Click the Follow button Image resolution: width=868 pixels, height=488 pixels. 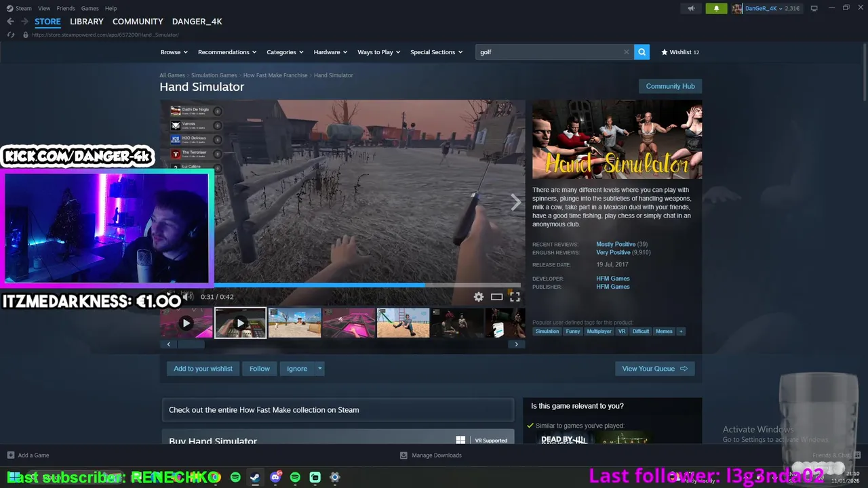click(x=260, y=369)
